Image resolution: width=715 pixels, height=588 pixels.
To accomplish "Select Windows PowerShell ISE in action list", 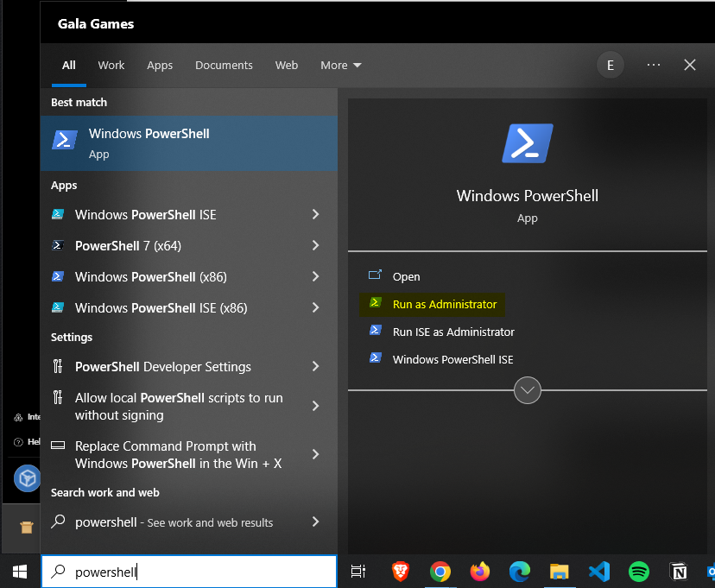I will click(x=452, y=360).
